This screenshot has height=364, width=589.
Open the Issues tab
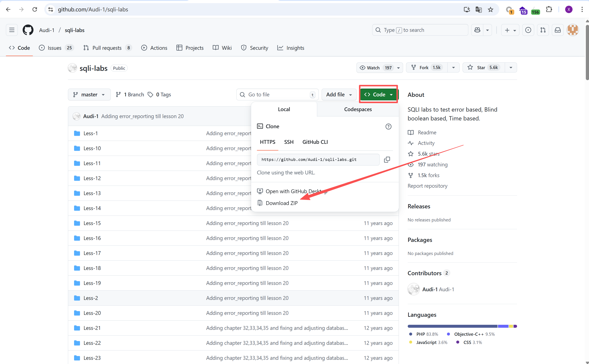pyautogui.click(x=56, y=48)
